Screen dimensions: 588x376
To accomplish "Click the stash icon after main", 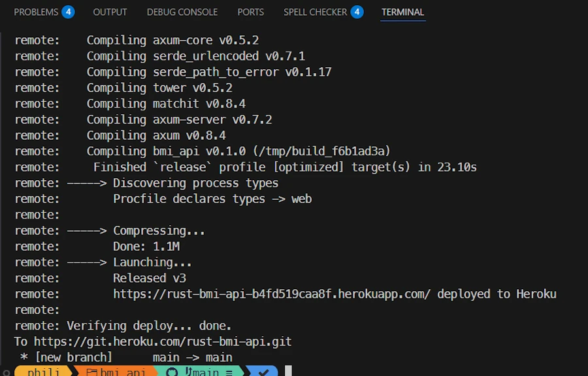I will pyautogui.click(x=229, y=373).
